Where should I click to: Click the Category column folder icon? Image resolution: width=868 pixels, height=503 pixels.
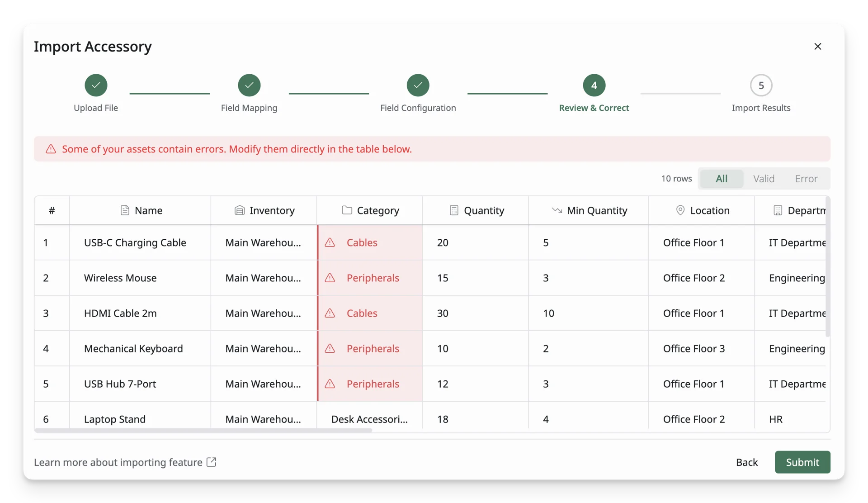[347, 210]
